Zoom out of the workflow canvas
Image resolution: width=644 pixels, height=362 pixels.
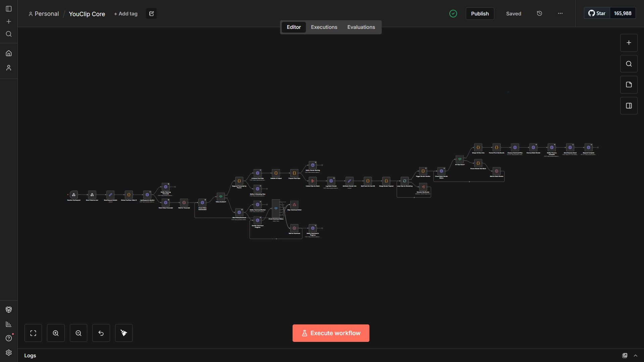pyautogui.click(x=79, y=333)
